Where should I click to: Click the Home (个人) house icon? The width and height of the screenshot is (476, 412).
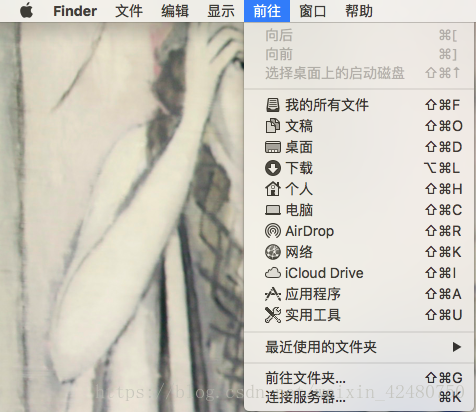273,189
